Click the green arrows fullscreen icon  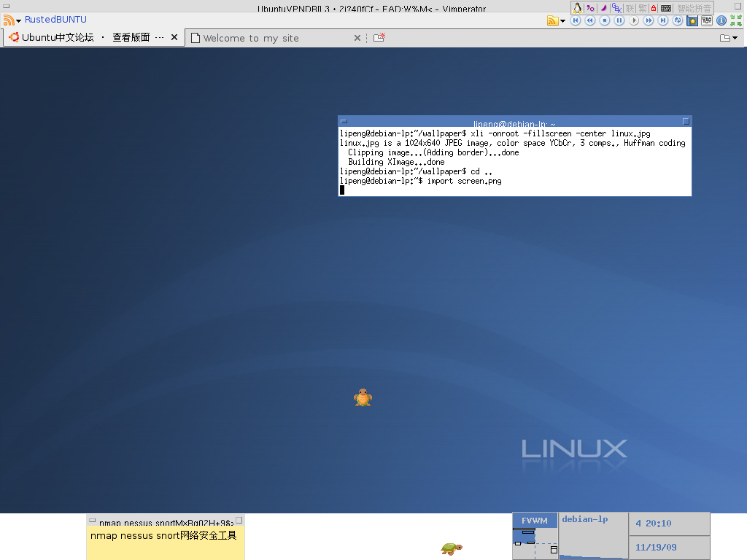[736, 20]
